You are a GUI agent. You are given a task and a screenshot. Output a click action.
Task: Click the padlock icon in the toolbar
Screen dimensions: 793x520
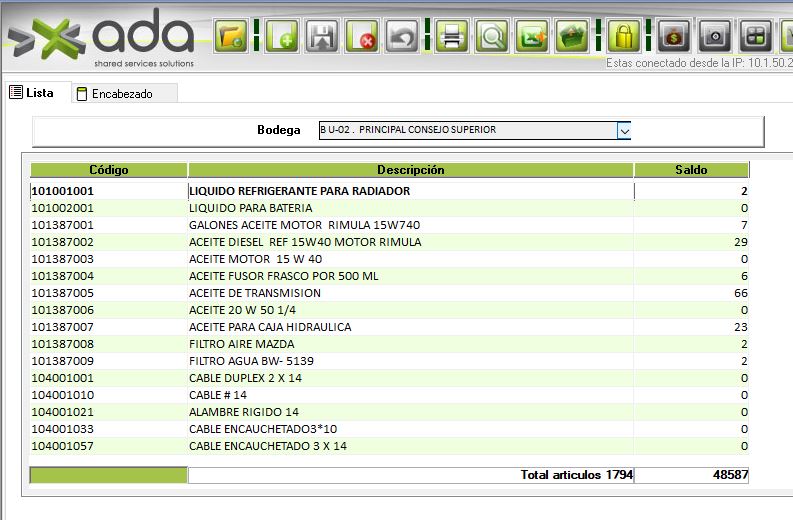tap(623, 37)
